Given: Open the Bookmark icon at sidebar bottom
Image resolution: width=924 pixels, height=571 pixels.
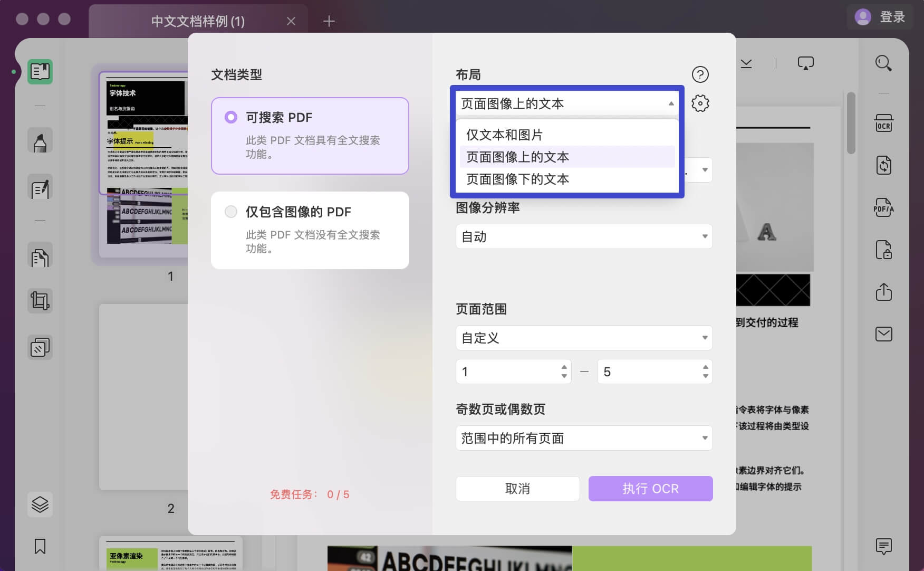Looking at the screenshot, I should click(40, 546).
